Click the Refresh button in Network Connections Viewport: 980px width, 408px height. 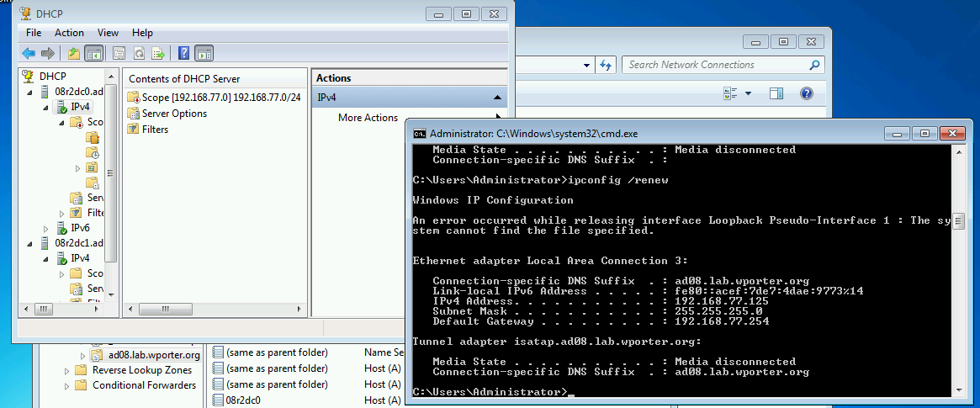click(605, 65)
